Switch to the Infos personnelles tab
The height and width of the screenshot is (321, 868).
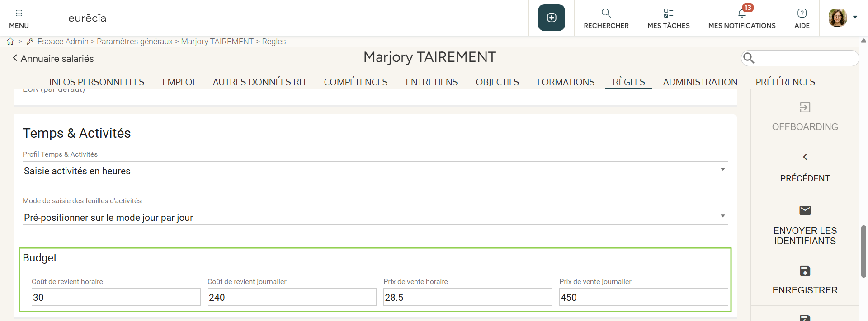click(x=97, y=82)
